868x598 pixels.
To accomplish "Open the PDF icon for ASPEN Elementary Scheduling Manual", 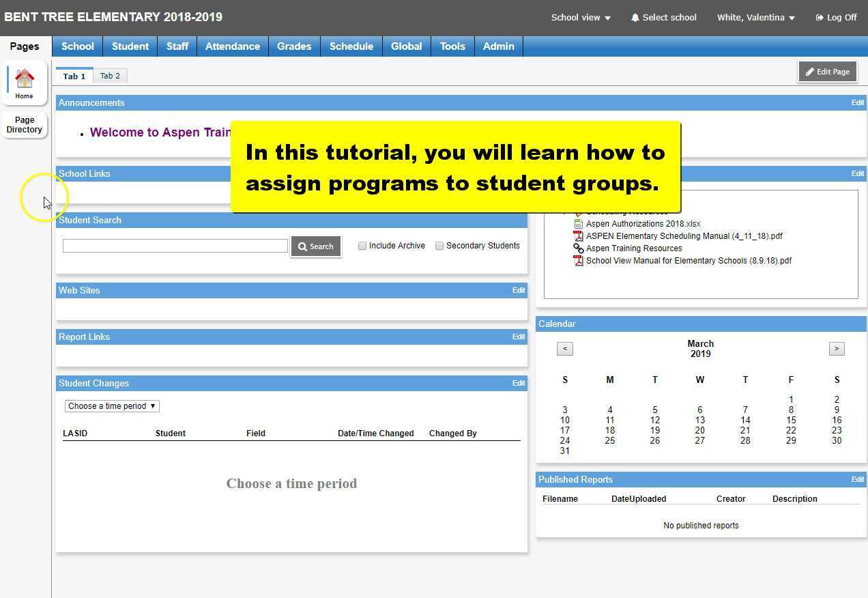I will click(578, 236).
